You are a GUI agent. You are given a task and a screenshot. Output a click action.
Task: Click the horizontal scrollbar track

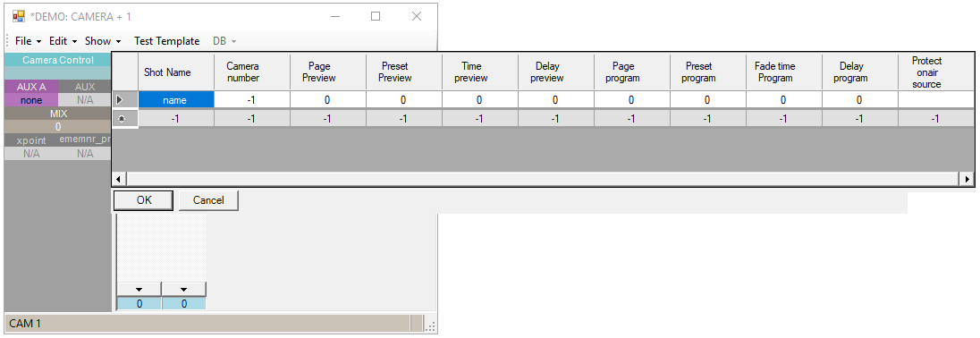pyautogui.click(x=543, y=180)
